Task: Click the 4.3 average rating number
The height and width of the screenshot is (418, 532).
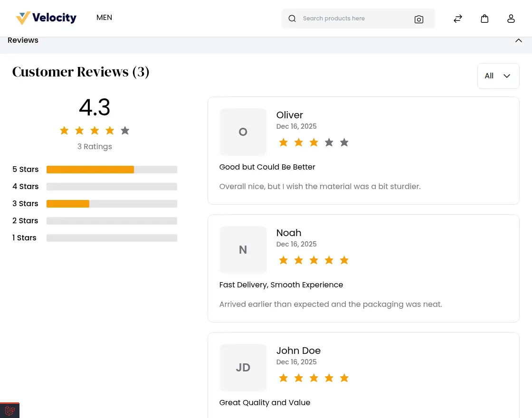Action: point(95,107)
